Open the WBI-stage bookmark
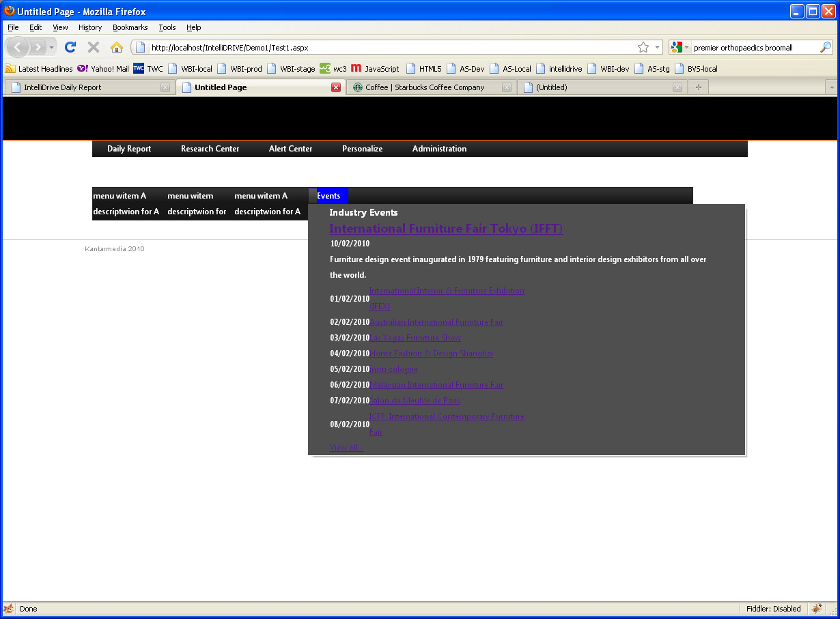 (292, 68)
